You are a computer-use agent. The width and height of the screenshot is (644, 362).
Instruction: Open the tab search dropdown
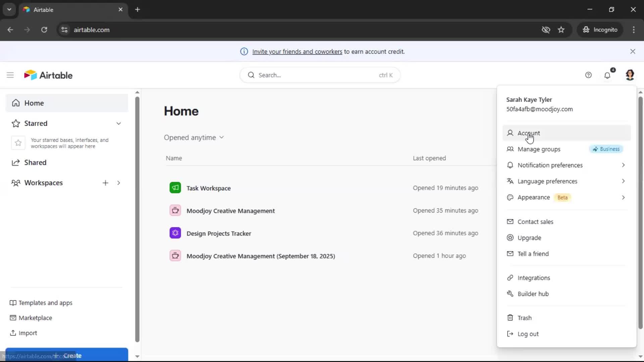coord(9,9)
